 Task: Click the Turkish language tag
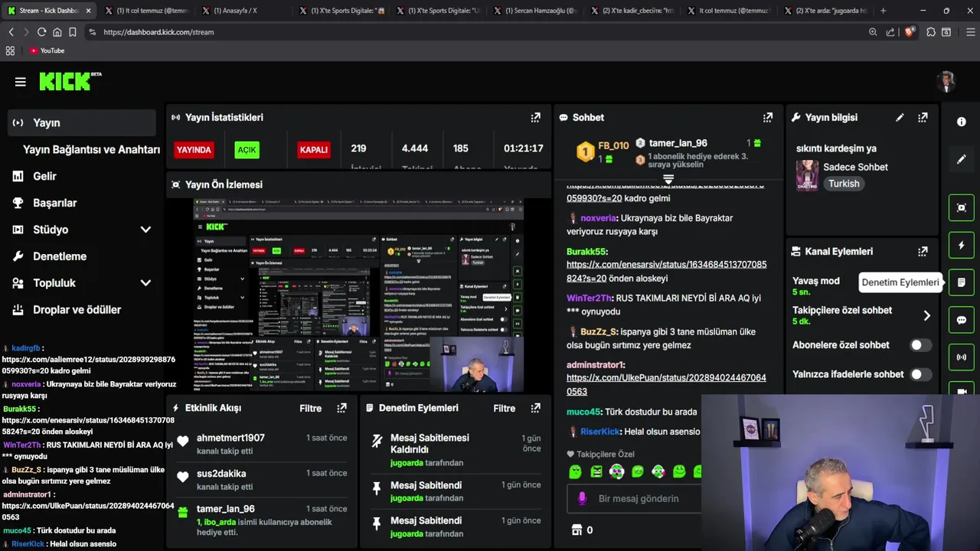[x=844, y=184]
